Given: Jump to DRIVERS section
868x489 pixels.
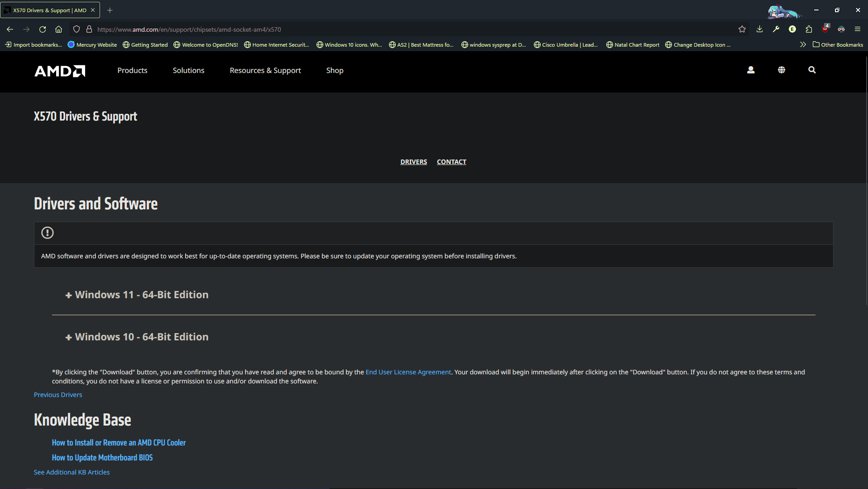Looking at the screenshot, I should pyautogui.click(x=413, y=162).
